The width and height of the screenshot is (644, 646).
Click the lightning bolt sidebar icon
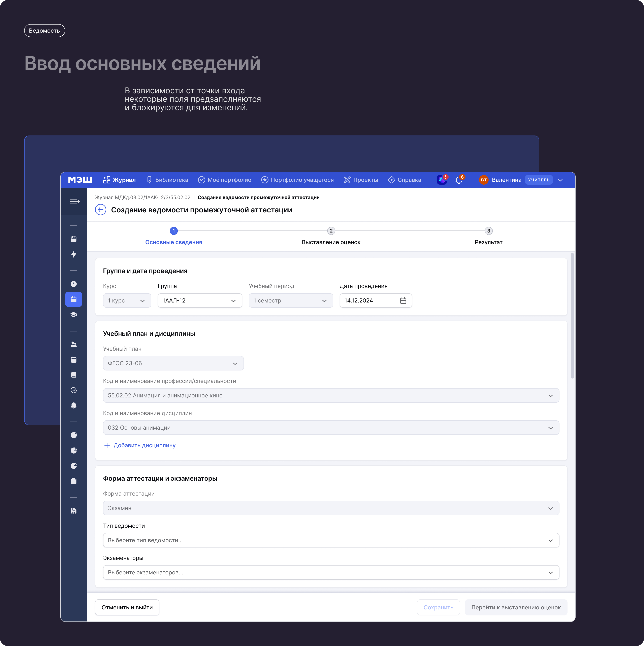tap(74, 254)
